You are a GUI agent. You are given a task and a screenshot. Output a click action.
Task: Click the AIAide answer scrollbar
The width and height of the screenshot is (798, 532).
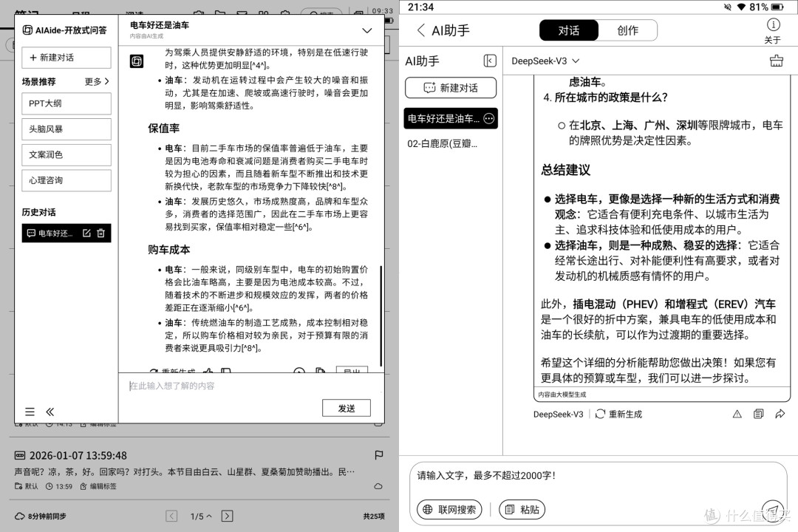(x=381, y=316)
